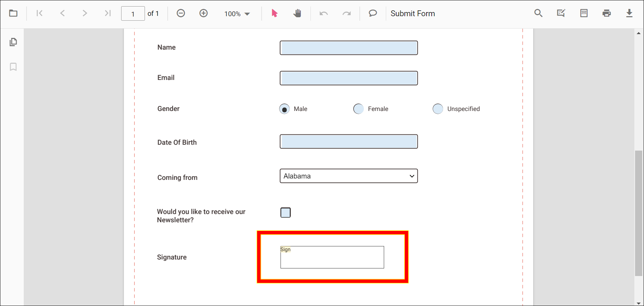Screen dimensions: 644x306
Task: Zoom out with the minus icon
Action: click(181, 13)
